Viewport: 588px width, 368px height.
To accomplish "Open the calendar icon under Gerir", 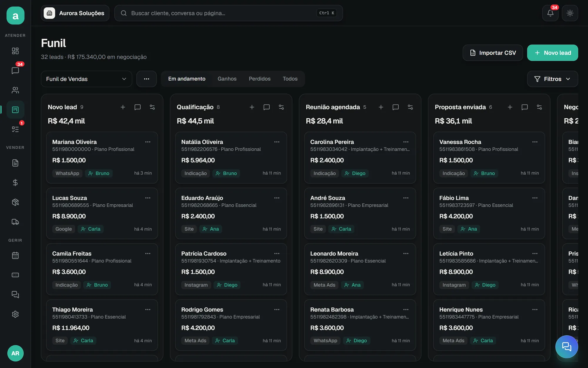I will click(x=15, y=255).
